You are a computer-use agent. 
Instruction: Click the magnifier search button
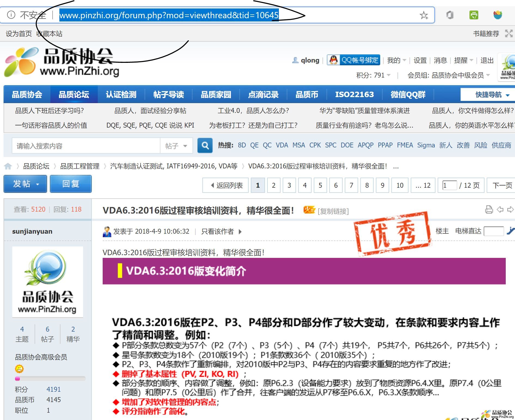coord(205,146)
